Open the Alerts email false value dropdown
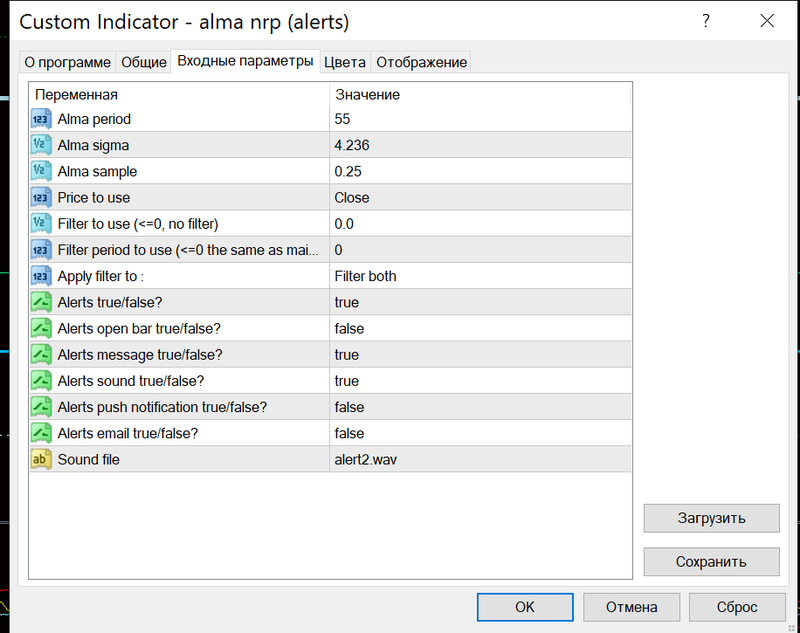800x633 pixels. pyautogui.click(x=349, y=433)
